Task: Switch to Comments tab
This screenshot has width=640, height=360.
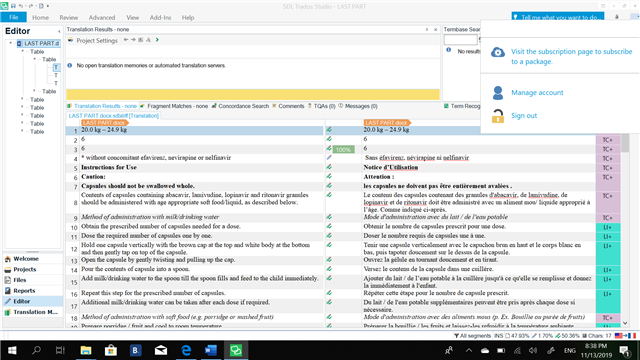Action: pos(288,106)
